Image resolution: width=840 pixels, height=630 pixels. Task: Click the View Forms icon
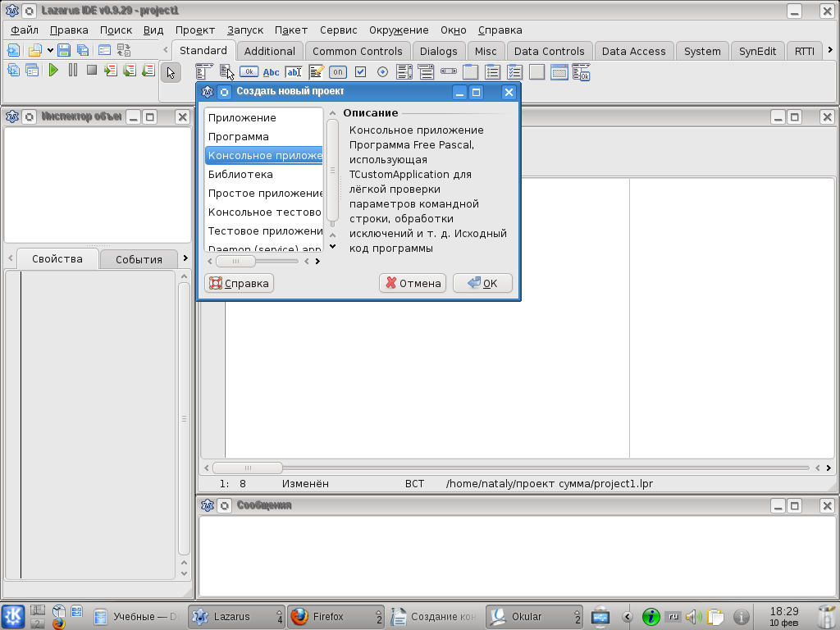(x=32, y=71)
